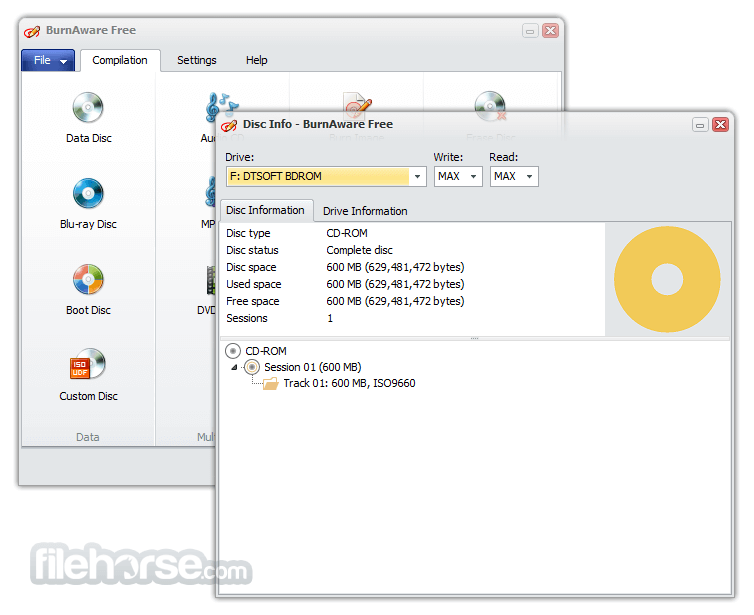This screenshot has height=615, width=754.
Task: Click the Audio CD music-notes icon
Action: click(221, 106)
